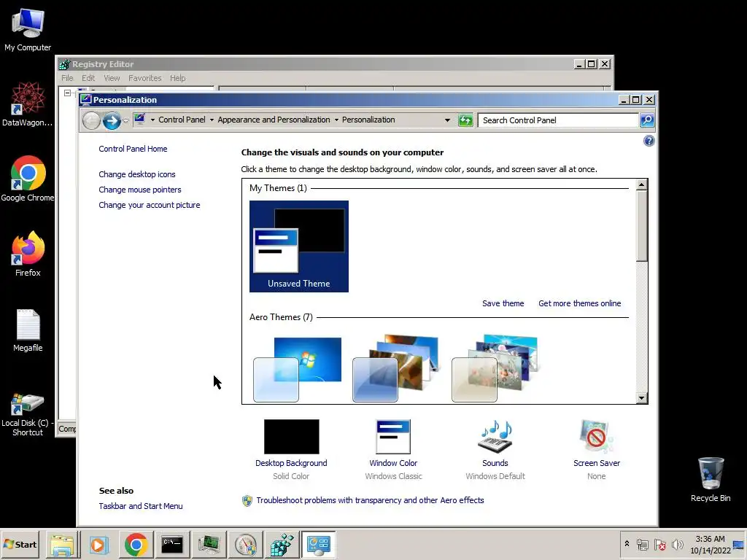The image size is (747, 560).
Task: Click Control Panel breadcrumb
Action: pyautogui.click(x=182, y=120)
